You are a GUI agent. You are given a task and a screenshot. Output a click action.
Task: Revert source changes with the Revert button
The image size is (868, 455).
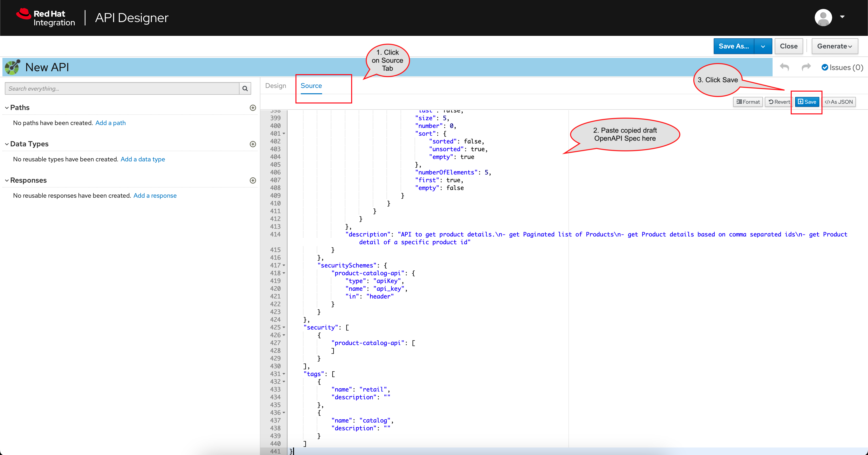779,102
